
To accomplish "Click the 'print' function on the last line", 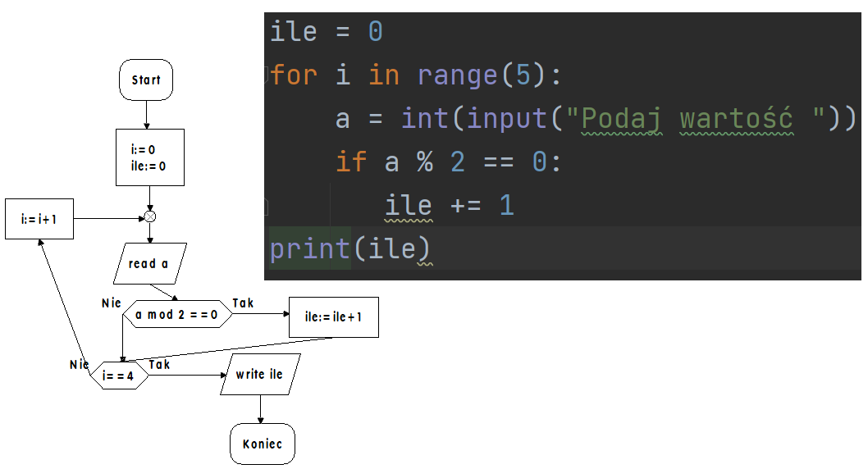I will click(310, 248).
